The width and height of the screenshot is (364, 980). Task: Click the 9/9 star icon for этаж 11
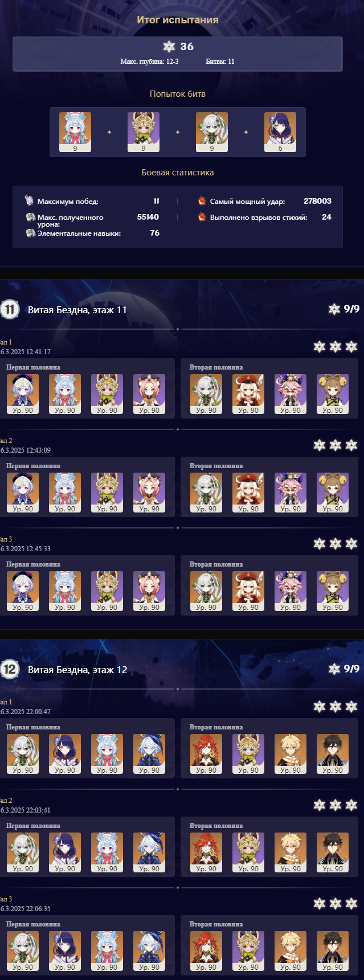(x=334, y=309)
